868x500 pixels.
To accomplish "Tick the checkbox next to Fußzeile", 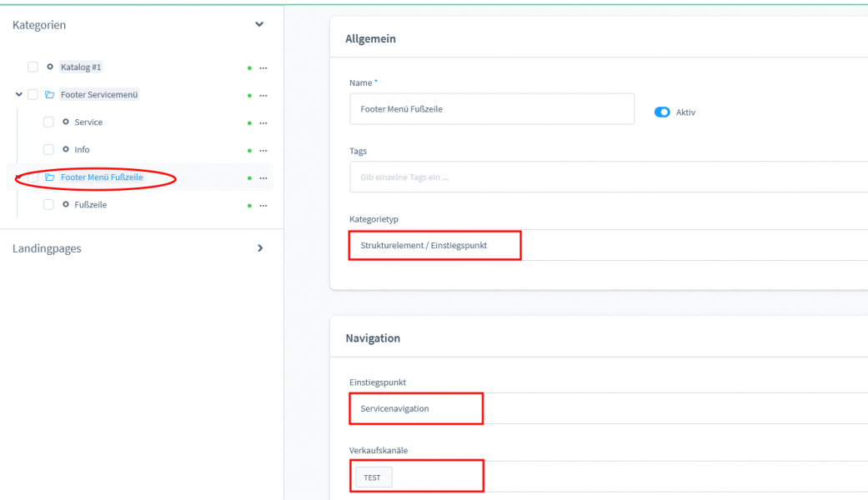I will [x=48, y=205].
